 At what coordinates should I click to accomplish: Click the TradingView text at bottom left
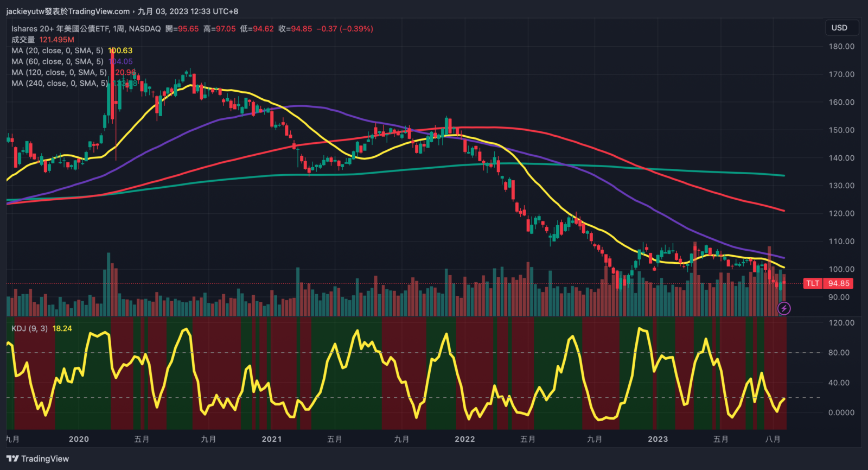coord(45,459)
